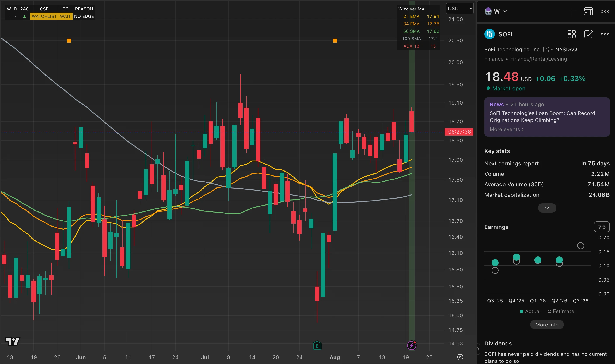Viewport: 615px width, 364px height.
Task: Click the add symbol plus icon
Action: tap(572, 11)
